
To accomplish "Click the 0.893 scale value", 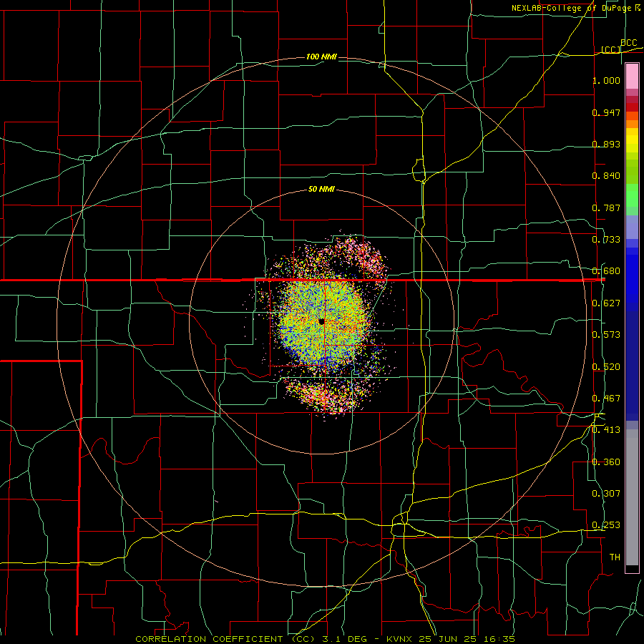I will (606, 144).
